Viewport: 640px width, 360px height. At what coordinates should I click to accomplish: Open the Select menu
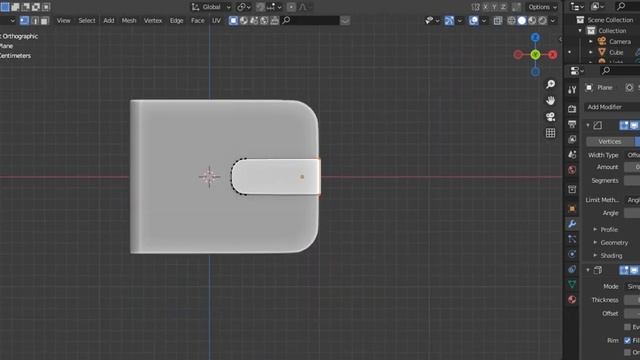(x=87, y=20)
